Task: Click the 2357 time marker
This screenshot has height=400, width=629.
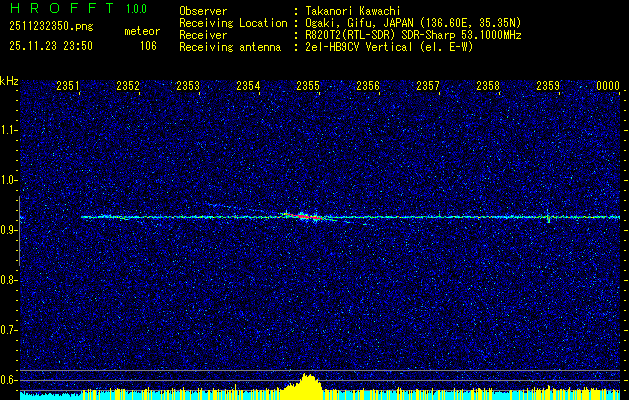Action: click(x=428, y=85)
